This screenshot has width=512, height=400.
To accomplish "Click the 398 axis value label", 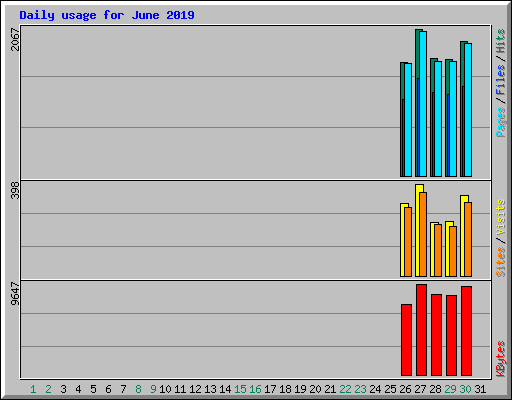I will pos(15,190).
